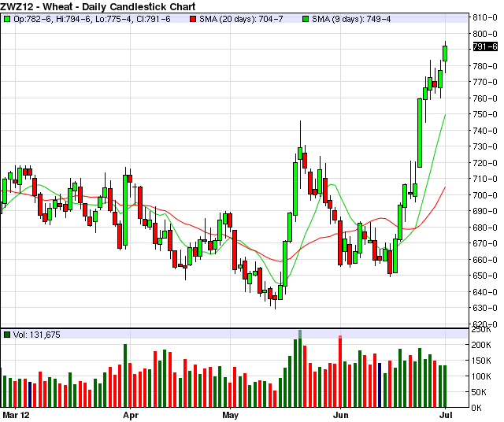
Task: Click the 0K volume axis label
Action: click(x=476, y=408)
